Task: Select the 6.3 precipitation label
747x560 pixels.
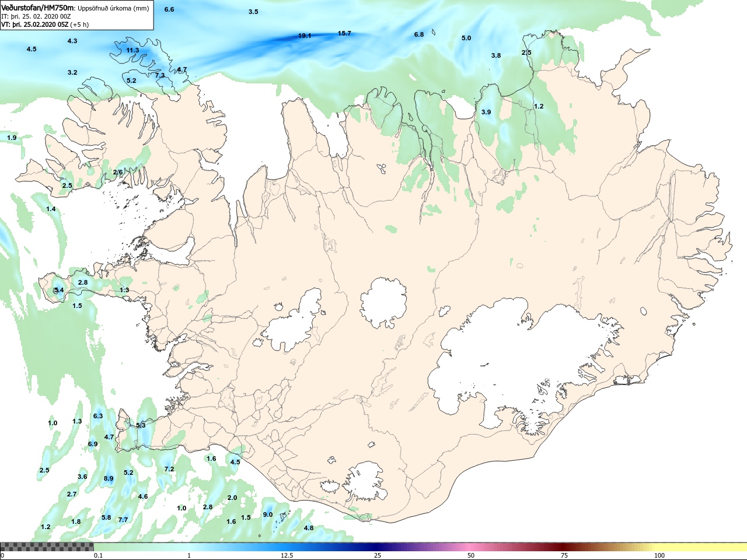Action: [x=98, y=416]
